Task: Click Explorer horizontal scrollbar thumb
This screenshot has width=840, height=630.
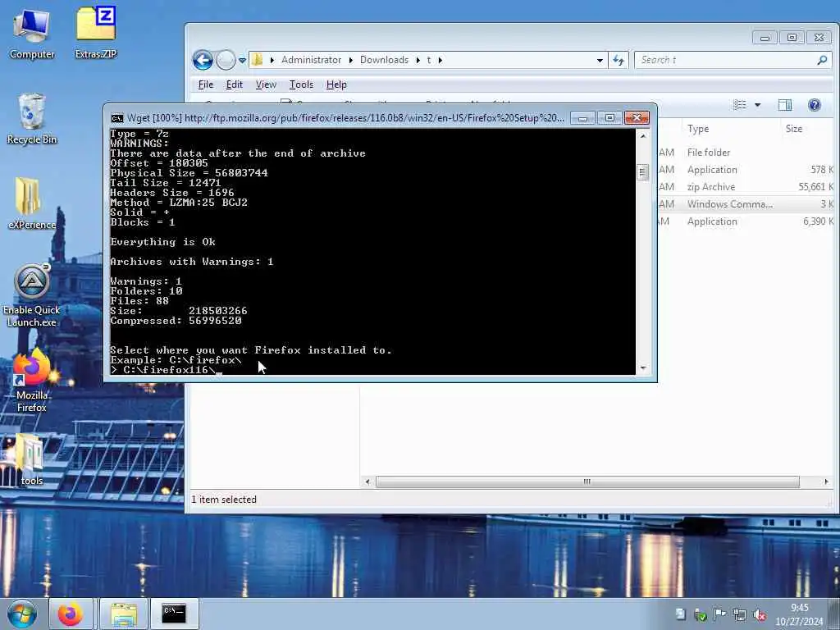Action: pyautogui.click(x=587, y=482)
